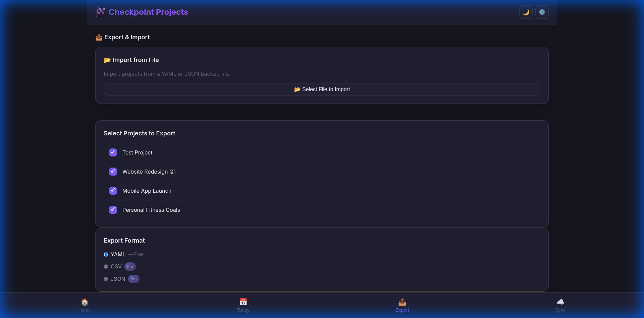Toggle dark mode with the moon icon

click(x=526, y=12)
